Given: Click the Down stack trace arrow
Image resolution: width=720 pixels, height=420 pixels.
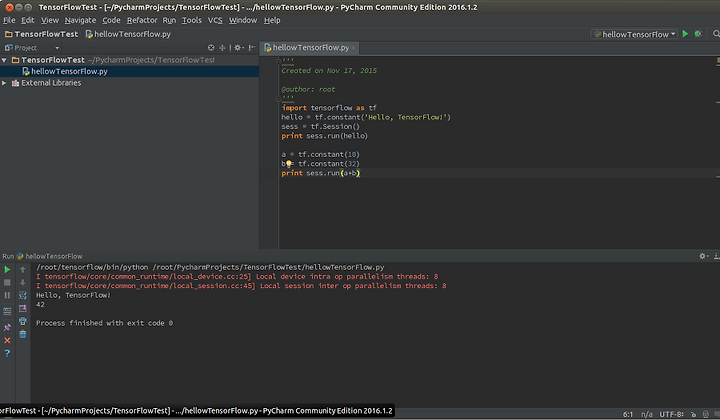Looking at the screenshot, I should click(x=22, y=282).
